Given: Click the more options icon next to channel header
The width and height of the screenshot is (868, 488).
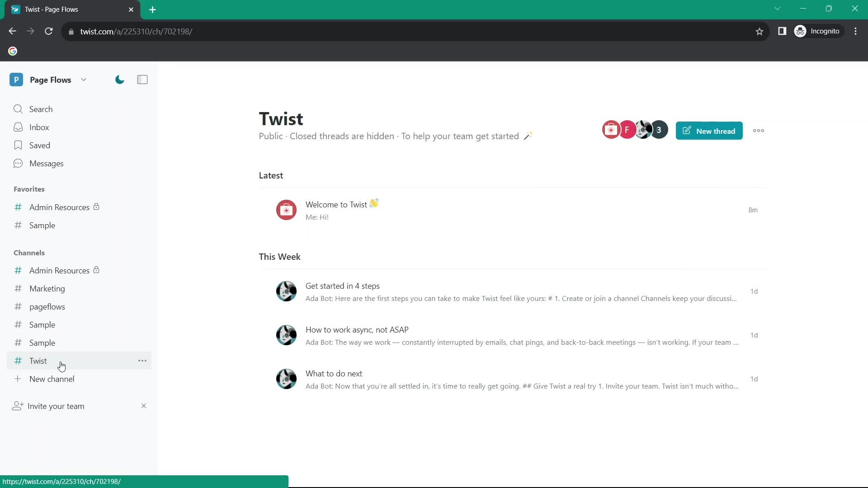Looking at the screenshot, I should 759,131.
